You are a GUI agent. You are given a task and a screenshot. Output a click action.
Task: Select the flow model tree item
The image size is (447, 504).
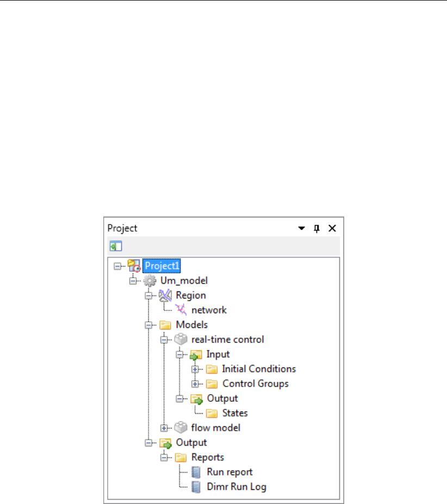(216, 428)
